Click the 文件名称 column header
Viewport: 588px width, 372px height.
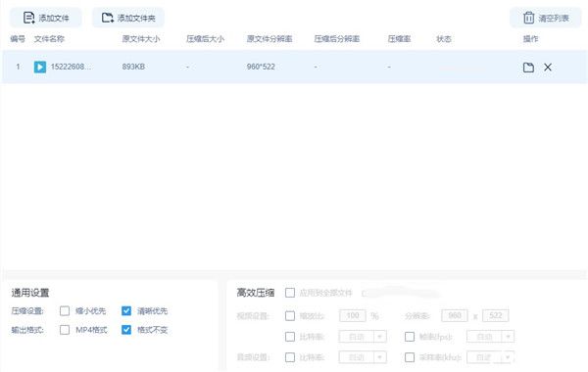(49, 38)
